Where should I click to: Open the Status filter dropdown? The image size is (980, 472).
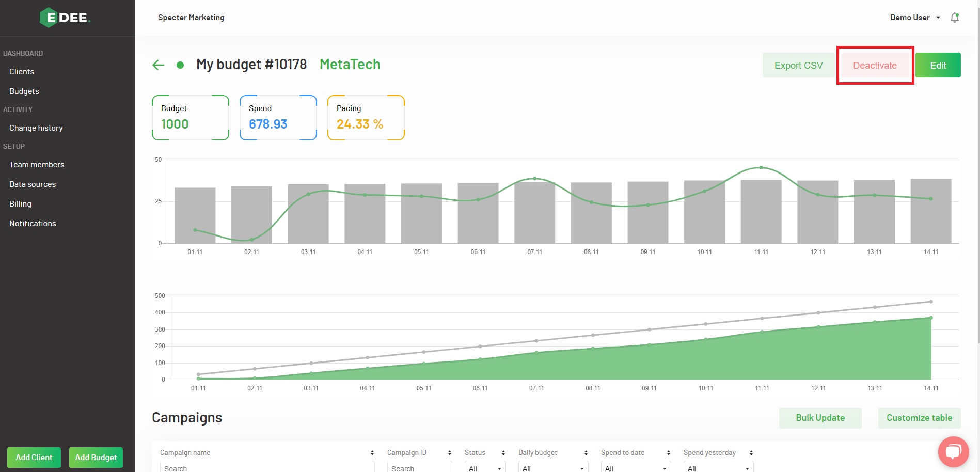[x=484, y=468]
